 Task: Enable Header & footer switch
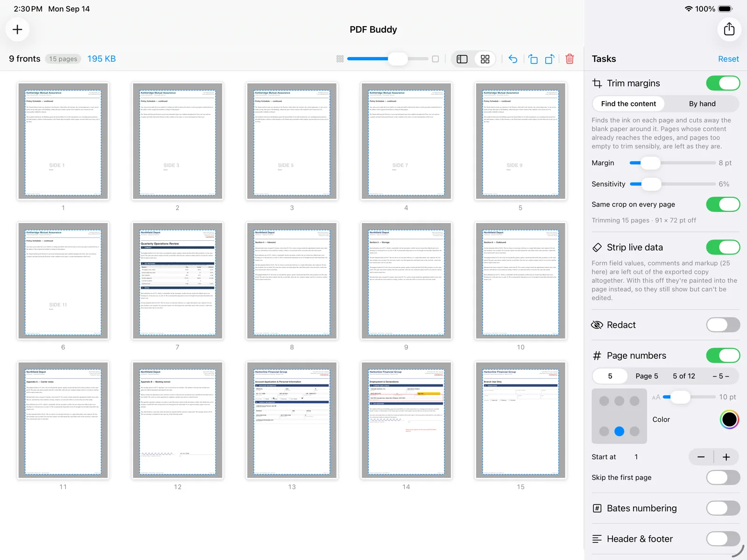click(723, 539)
